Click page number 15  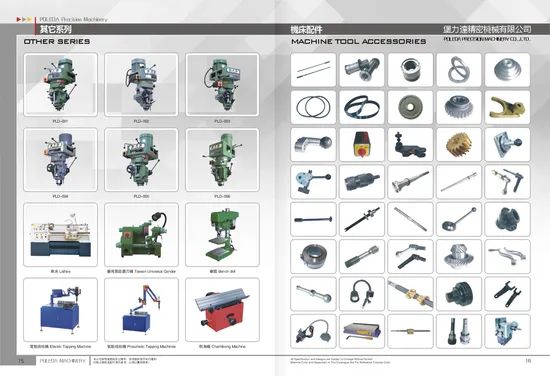coord(21,361)
